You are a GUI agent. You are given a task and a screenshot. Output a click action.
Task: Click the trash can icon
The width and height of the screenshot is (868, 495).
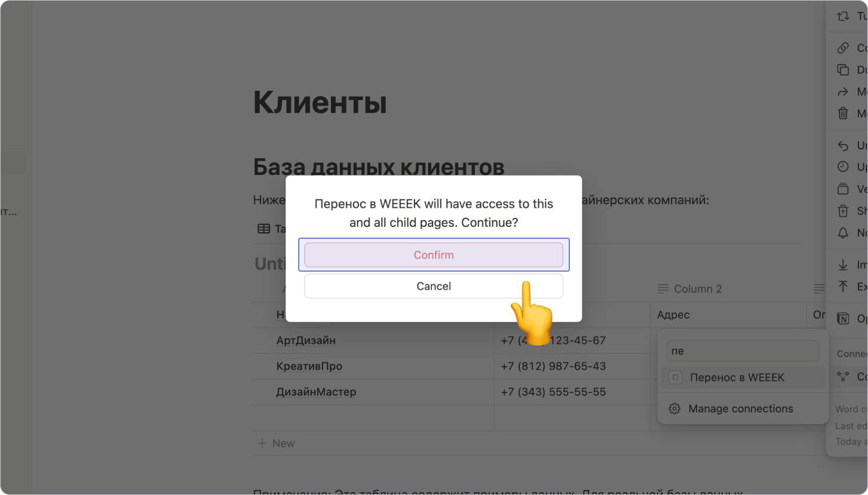click(x=843, y=113)
